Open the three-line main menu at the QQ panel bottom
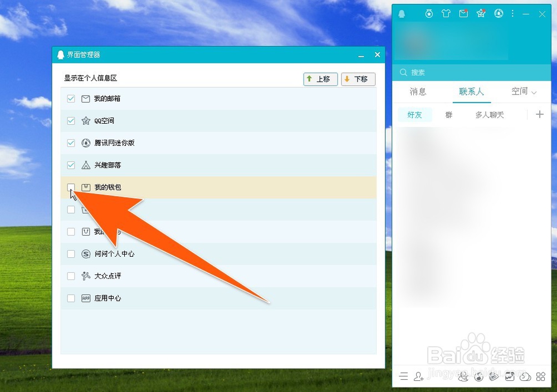The height and width of the screenshot is (392, 557). coord(403,376)
